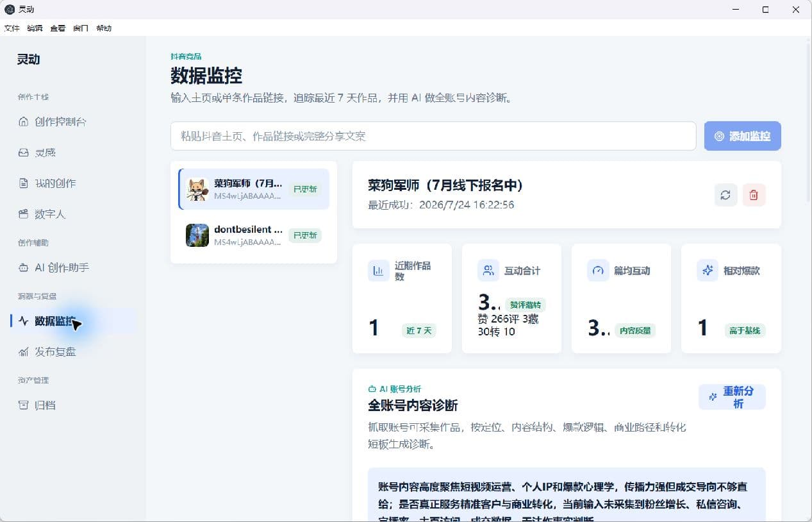Open the 文件 menu
Image resolution: width=812 pixels, height=522 pixels.
[x=12, y=28]
